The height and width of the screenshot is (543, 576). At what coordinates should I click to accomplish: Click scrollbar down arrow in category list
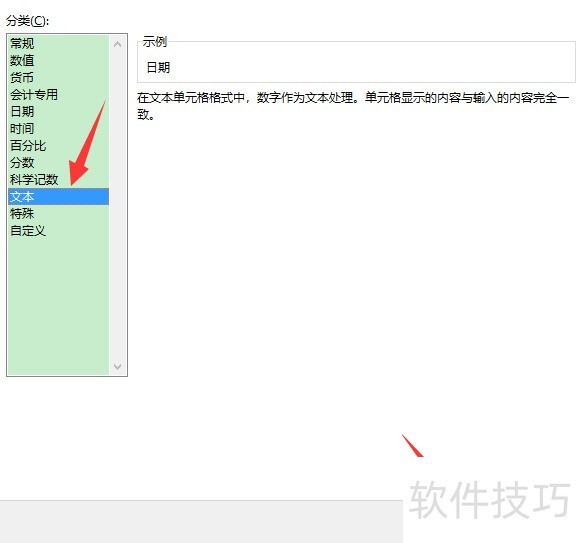[x=118, y=366]
